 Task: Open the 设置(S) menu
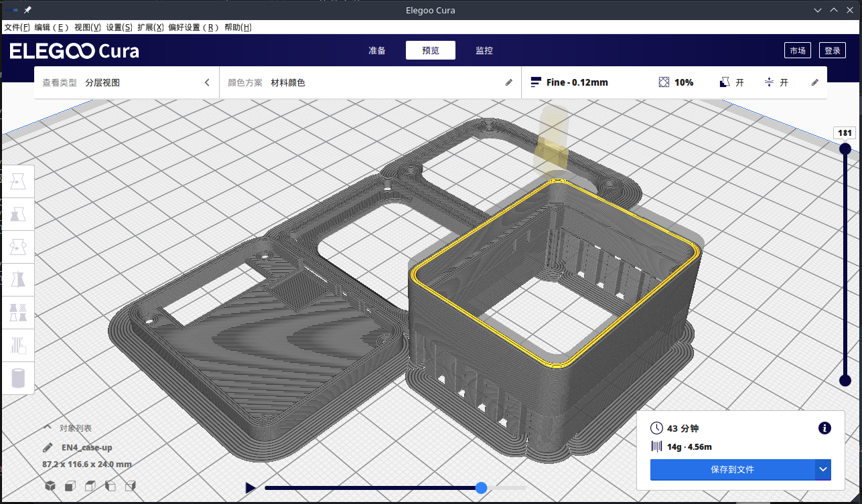point(119,27)
